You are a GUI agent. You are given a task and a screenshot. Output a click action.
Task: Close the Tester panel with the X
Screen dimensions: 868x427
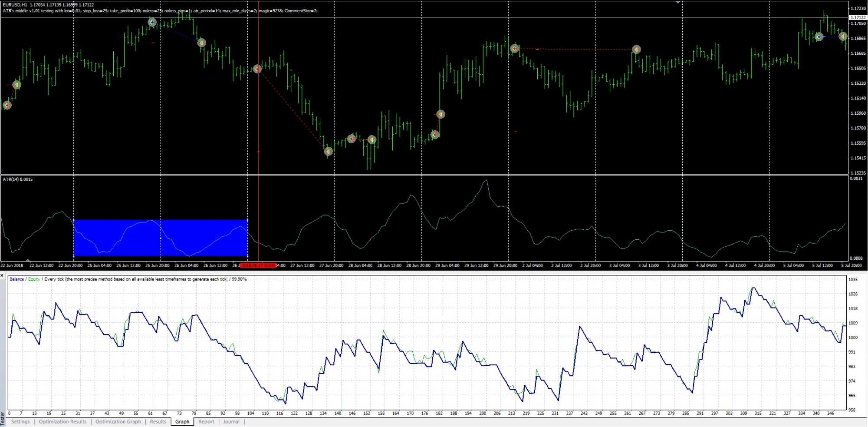[x=2, y=275]
